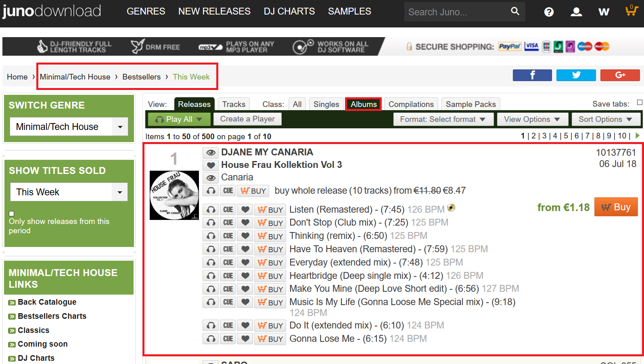The width and height of the screenshot is (644, 364).
Task: Go to Home breadcrumb
Action: (17, 77)
